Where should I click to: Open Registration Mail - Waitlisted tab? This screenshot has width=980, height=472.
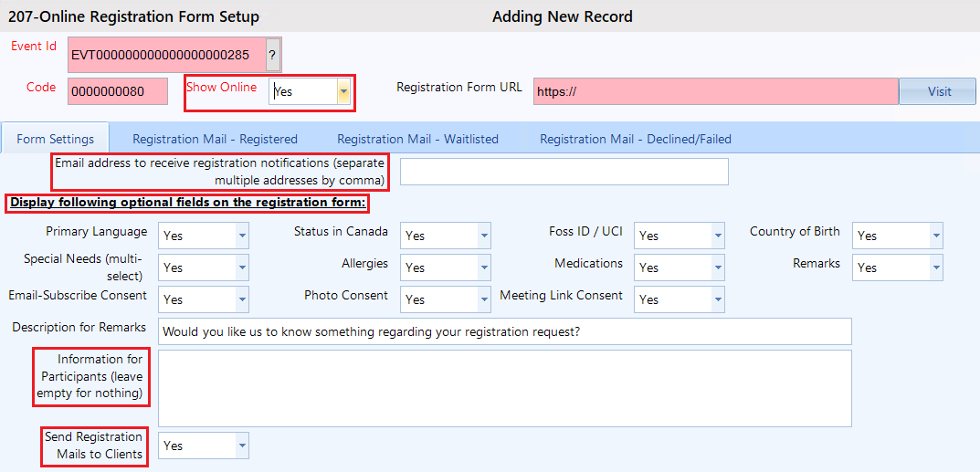pos(417,139)
